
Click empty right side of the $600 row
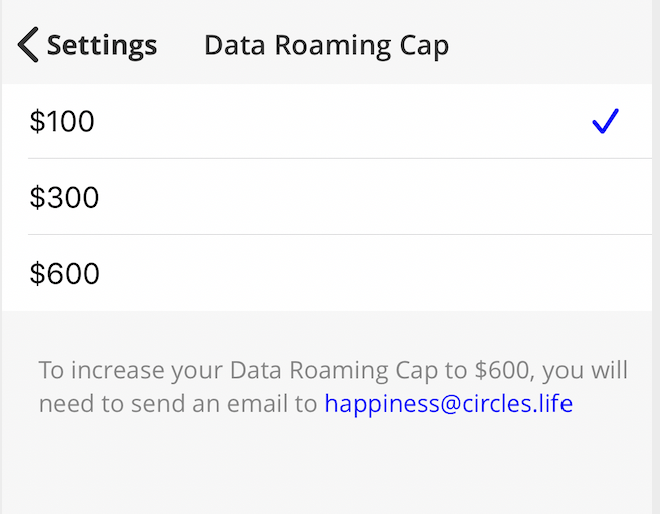pyautogui.click(x=520, y=273)
